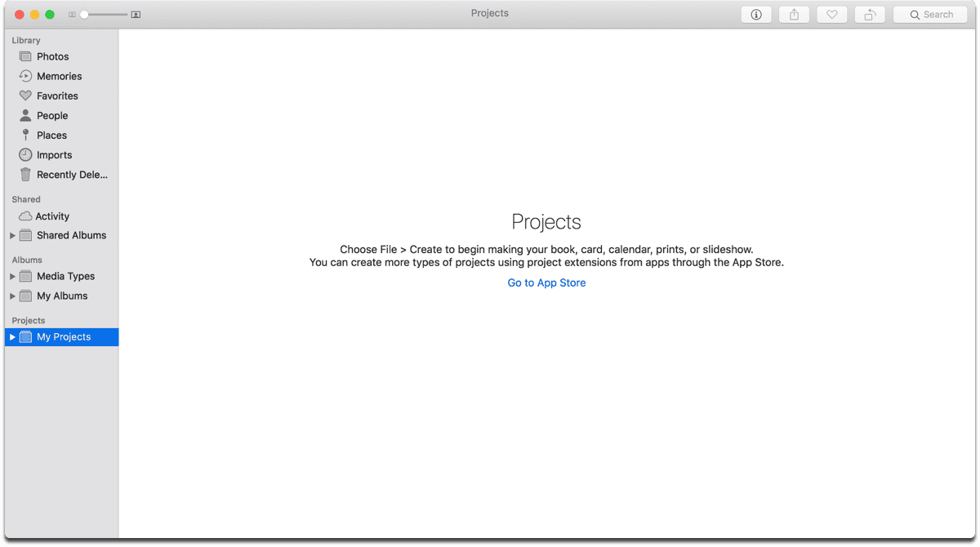Open Photos in the Library sidebar
980x547 pixels.
52,56
